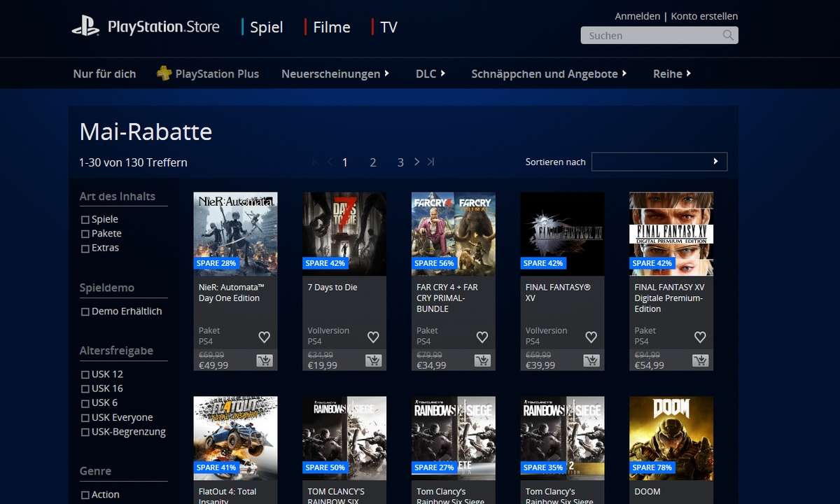Check the Pakete filter
This screenshot has width=840, height=504.
(x=85, y=234)
